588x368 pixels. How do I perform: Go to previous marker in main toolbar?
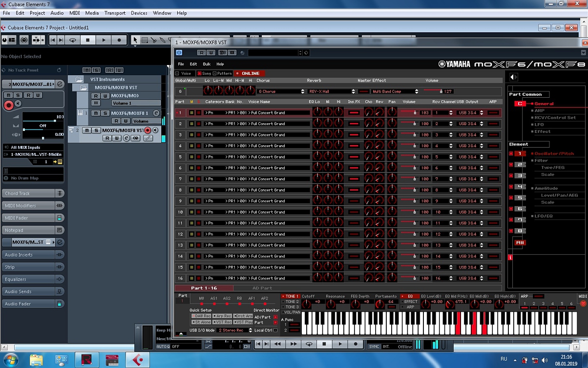tap(53, 40)
